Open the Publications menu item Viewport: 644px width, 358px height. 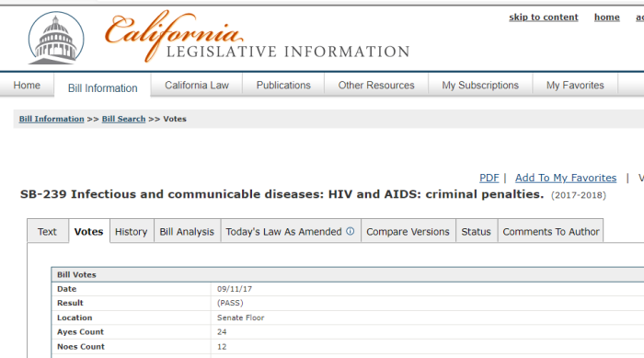pyautogui.click(x=283, y=85)
